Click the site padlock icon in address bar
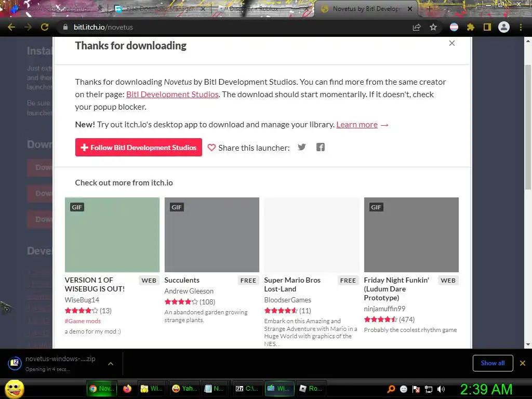This screenshot has width=532, height=399. pos(65,27)
